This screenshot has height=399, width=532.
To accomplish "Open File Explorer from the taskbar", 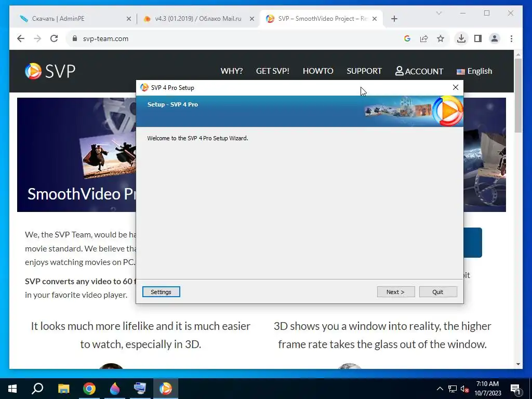I will 63,389.
